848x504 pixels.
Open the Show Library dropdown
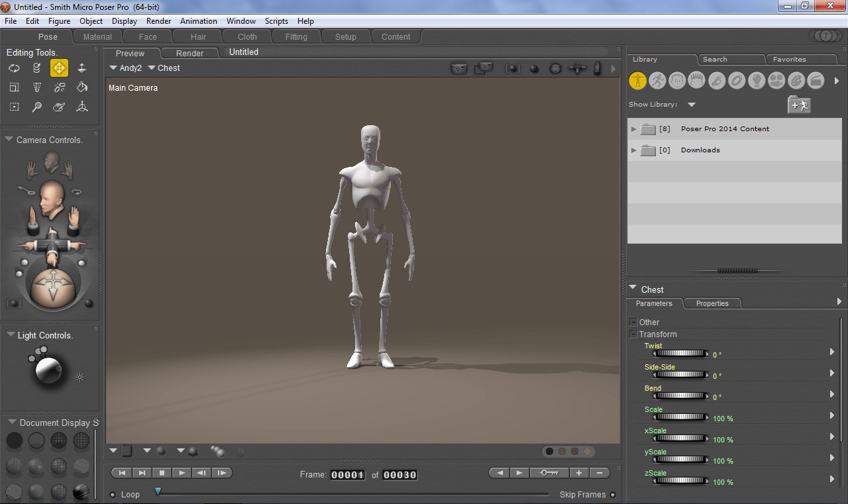click(x=691, y=105)
